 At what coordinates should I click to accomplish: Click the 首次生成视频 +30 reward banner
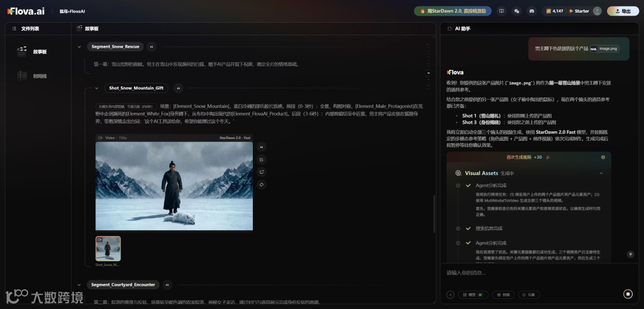(x=528, y=157)
